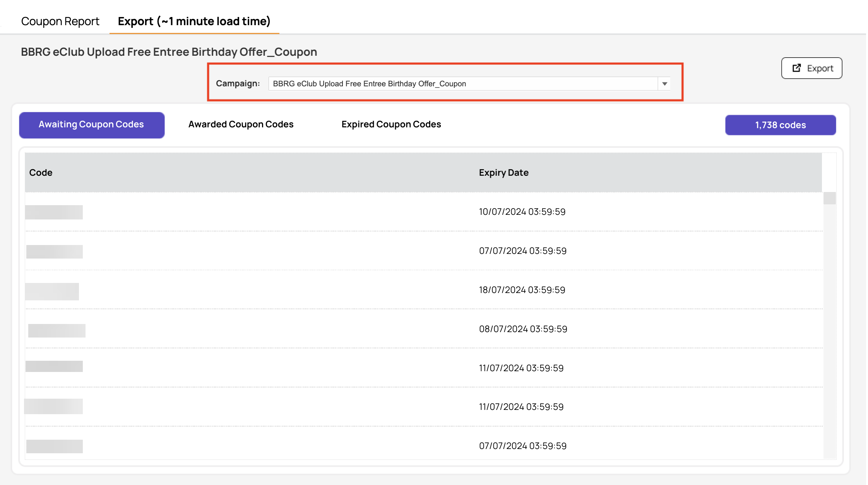
Task: Open the Campaign dropdown arrow
Action: (664, 84)
